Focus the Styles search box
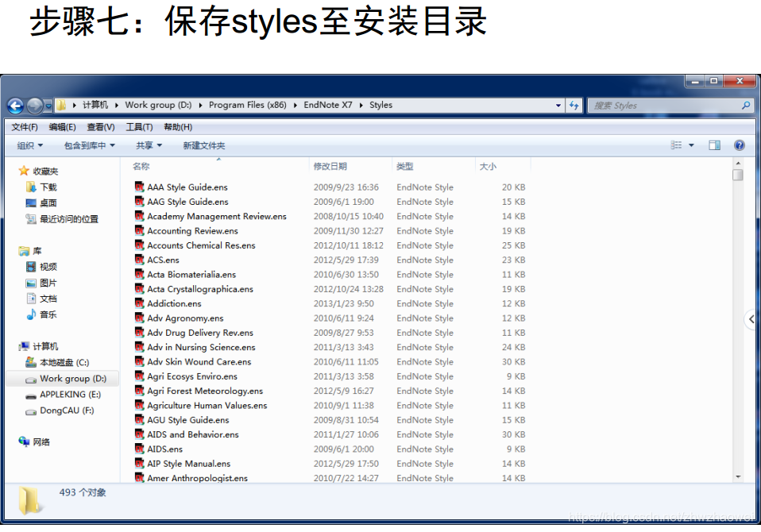Viewport: 761px width, 532px height. pyautogui.click(x=670, y=106)
